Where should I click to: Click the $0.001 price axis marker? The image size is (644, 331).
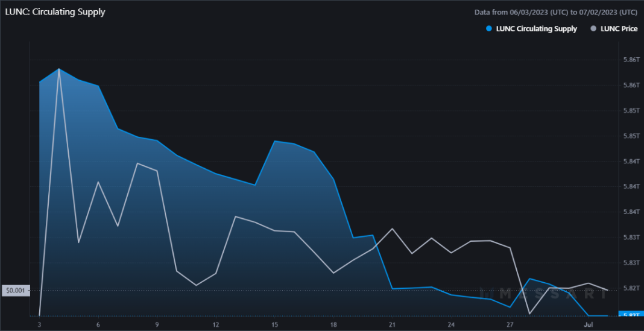16,291
